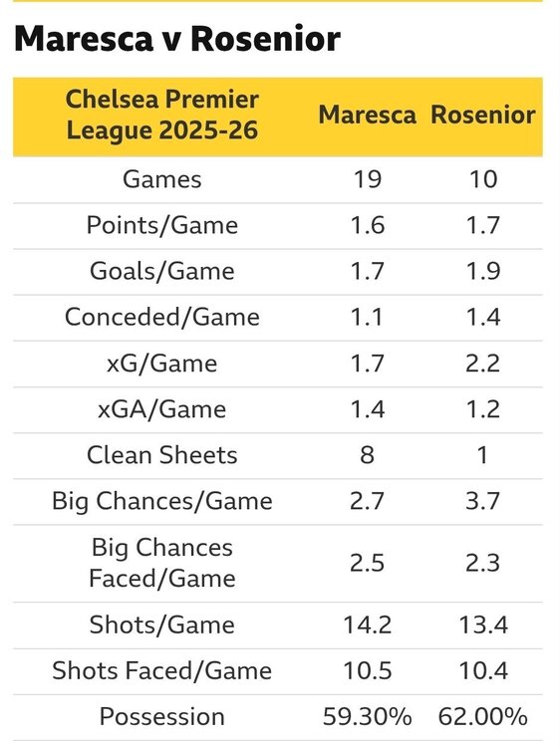Click Maresca's Possession value 59.30%

367,716
